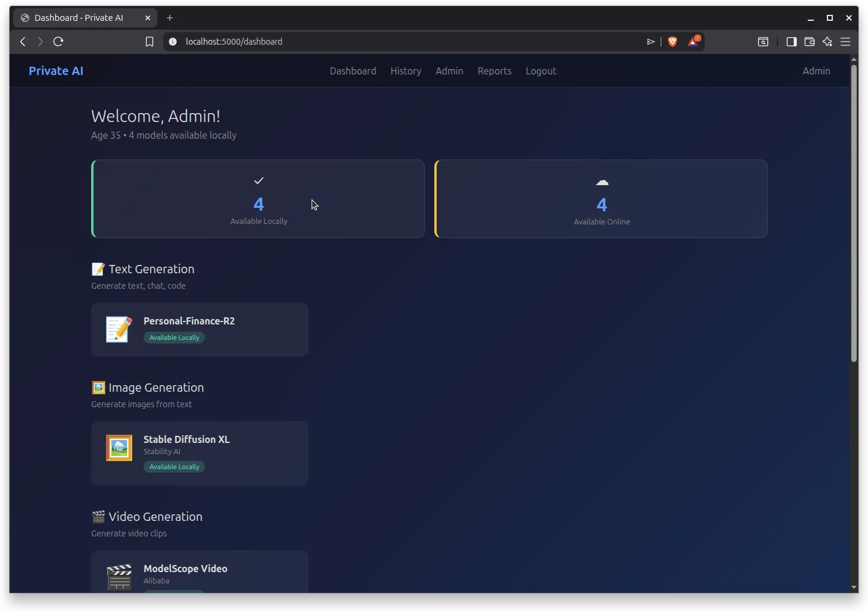Click the checkmark on Available Locally card
Viewport: 868px width, 612px height.
259,180
